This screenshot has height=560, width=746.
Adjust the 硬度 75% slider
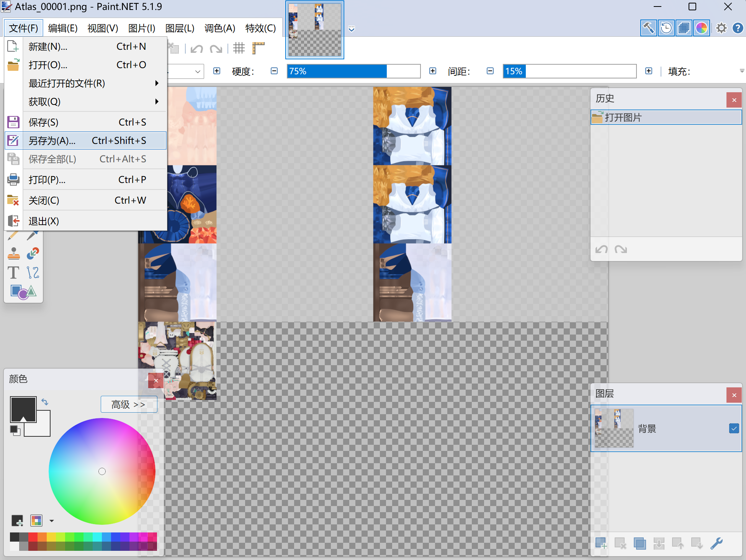pos(353,71)
